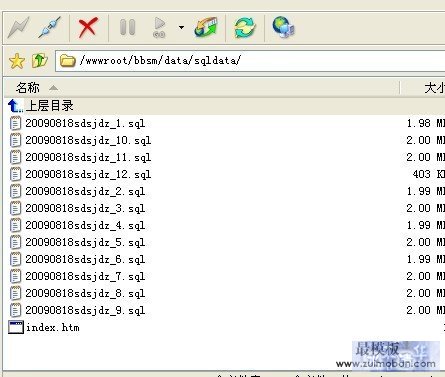Click the pause transfer icon
Viewport: 445px width, 377px height.
(127, 27)
